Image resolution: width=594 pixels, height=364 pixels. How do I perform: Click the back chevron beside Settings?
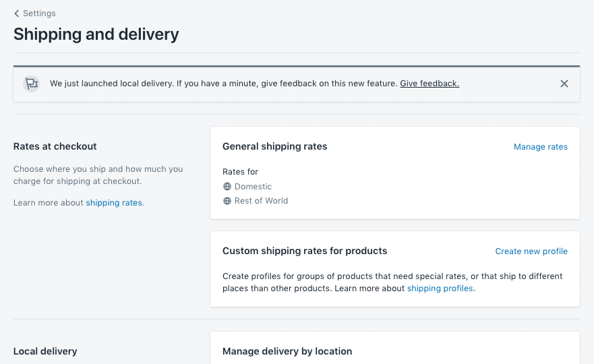pyautogui.click(x=17, y=13)
